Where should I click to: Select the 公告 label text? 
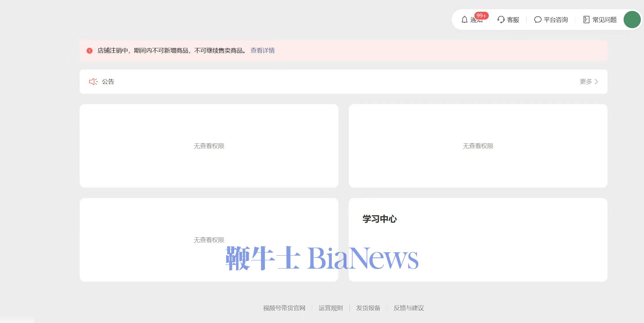[108, 82]
